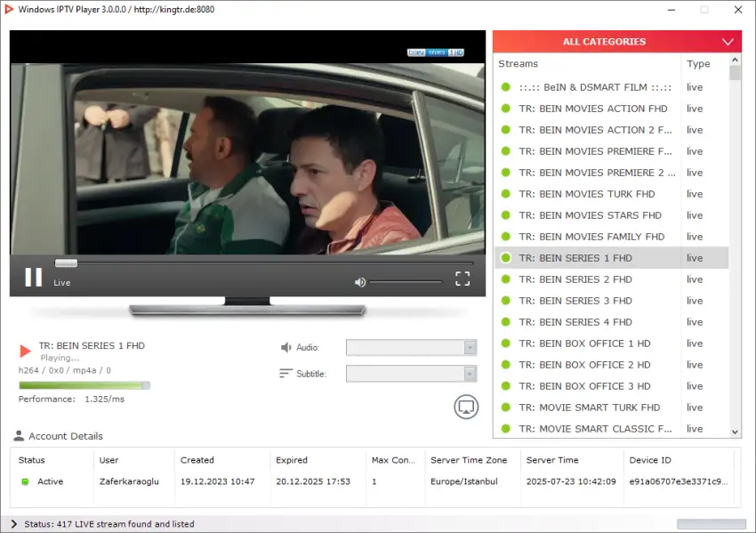Click the Account Details person icon
This screenshot has height=533, width=756.
tap(19, 436)
